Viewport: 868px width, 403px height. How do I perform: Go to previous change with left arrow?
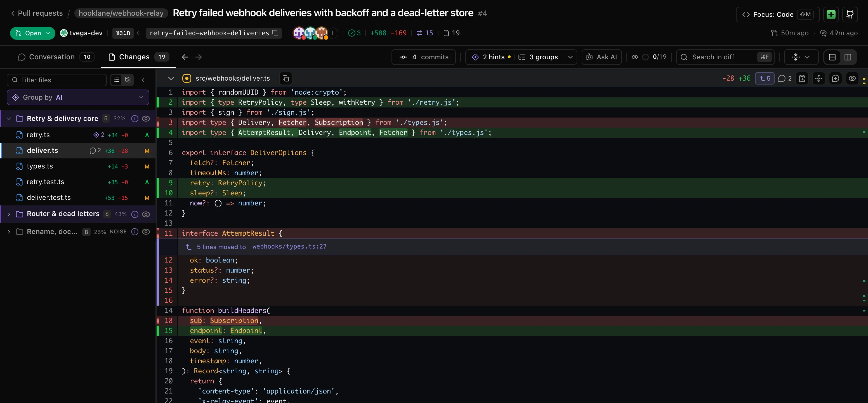185,57
